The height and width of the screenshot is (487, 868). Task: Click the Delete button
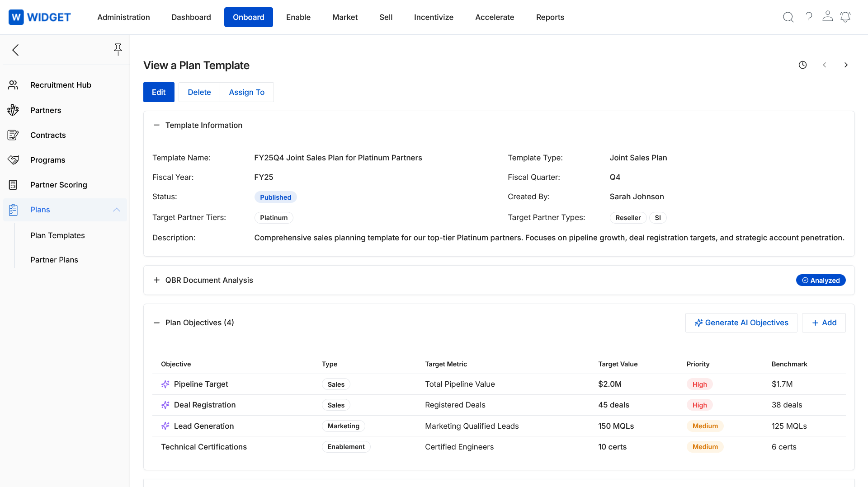coord(199,92)
